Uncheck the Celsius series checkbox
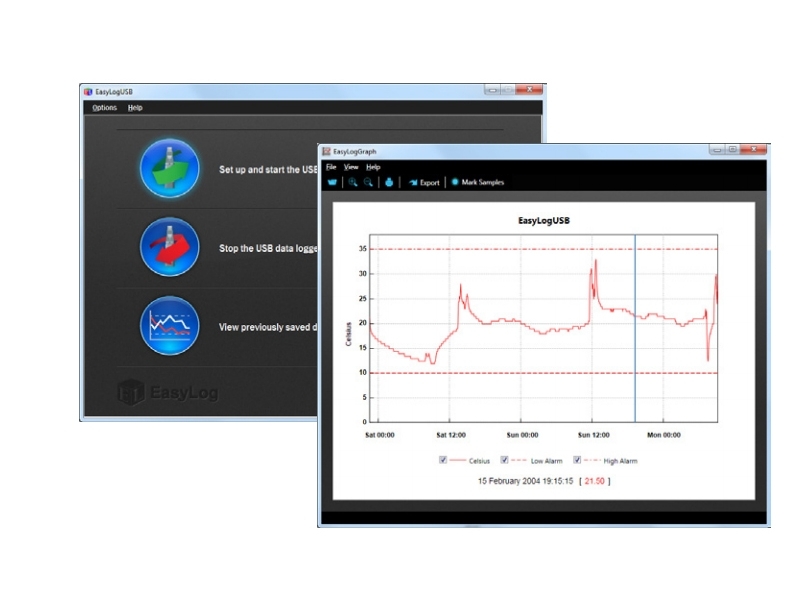812x608 pixels. coord(443,460)
